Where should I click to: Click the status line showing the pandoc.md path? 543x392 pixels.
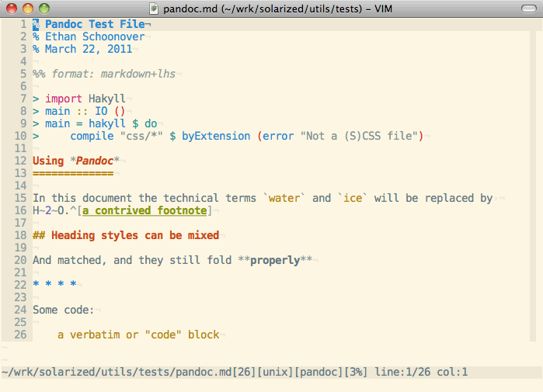(233, 373)
